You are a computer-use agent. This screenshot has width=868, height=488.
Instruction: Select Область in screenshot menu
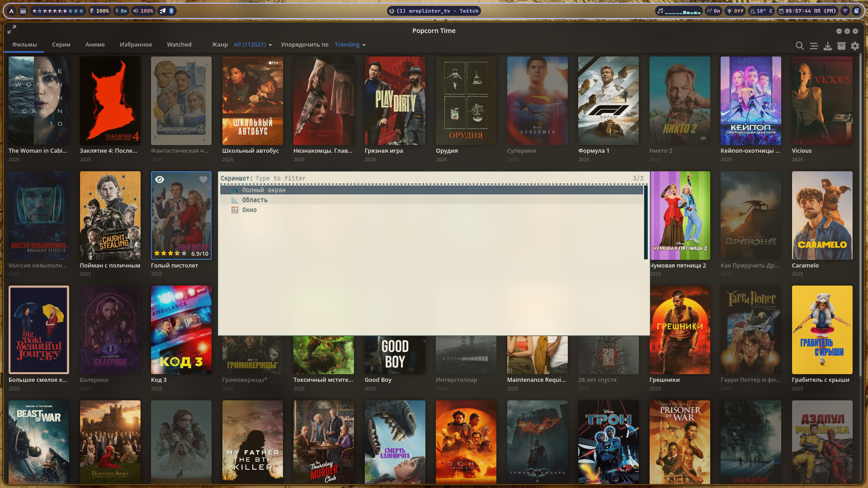(x=255, y=200)
